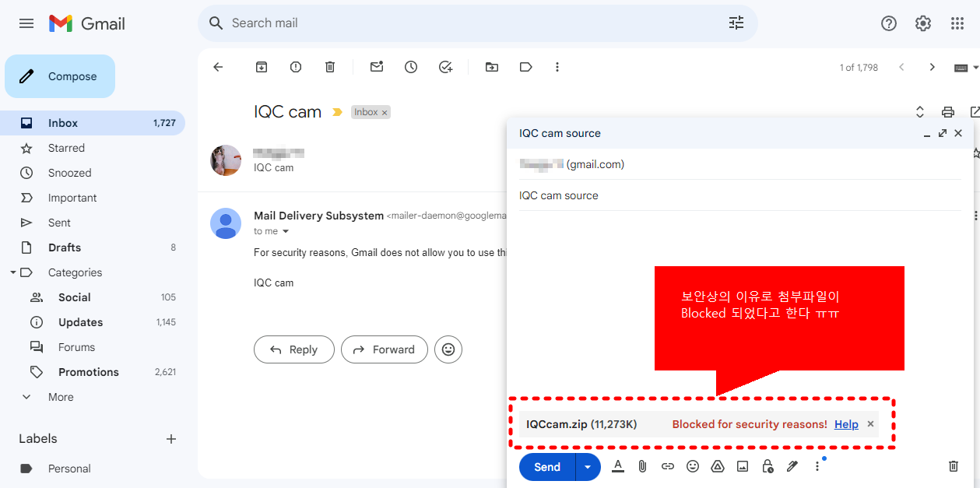Open Updates category
This screenshot has width=980, height=488.
click(93, 322)
